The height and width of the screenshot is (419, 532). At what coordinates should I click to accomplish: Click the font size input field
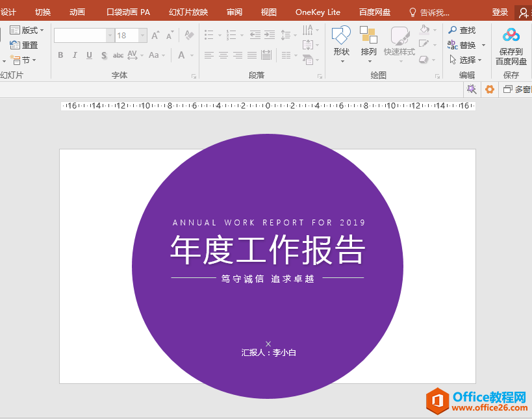tap(127, 35)
